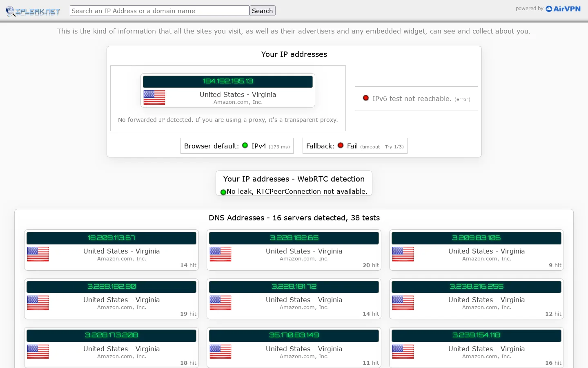Click the red Fallback fail indicator
Image resolution: width=588 pixels, height=368 pixels.
click(x=341, y=145)
